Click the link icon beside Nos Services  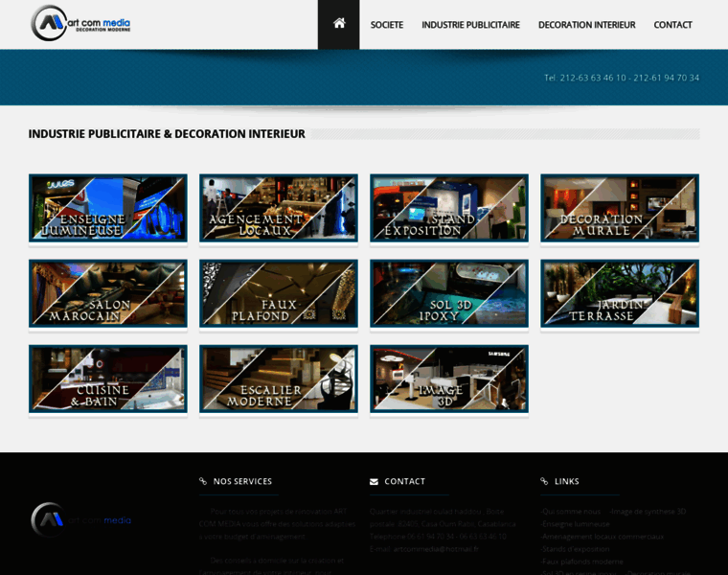click(203, 481)
